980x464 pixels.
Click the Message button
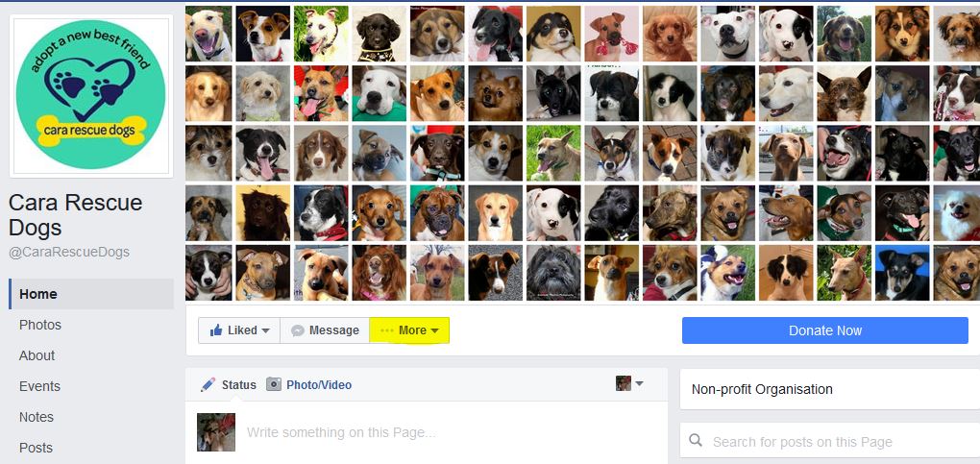(x=325, y=330)
